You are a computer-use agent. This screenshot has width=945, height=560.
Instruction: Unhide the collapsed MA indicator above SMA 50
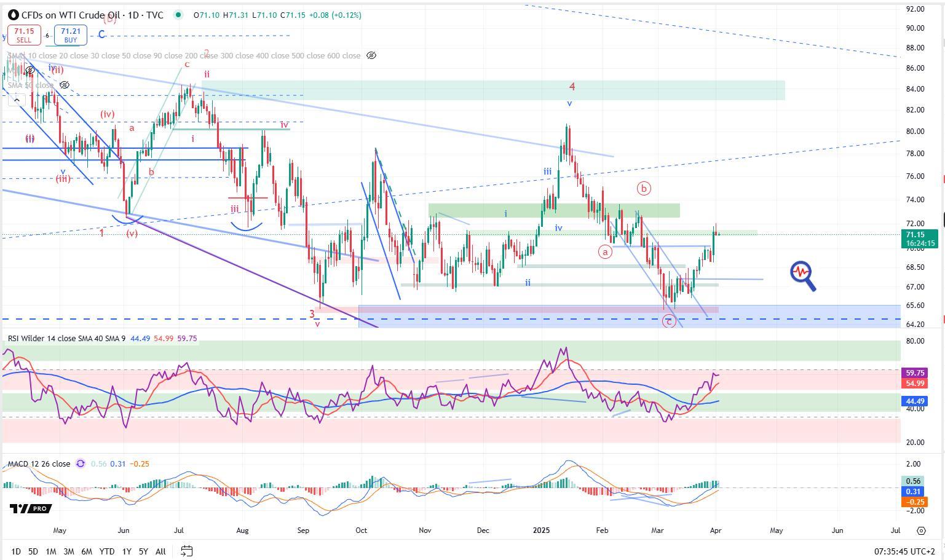29,70
